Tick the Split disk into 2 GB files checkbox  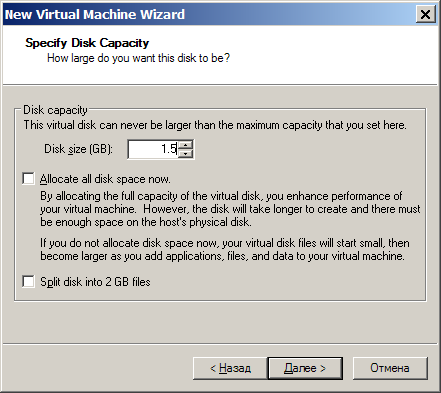click(28, 281)
